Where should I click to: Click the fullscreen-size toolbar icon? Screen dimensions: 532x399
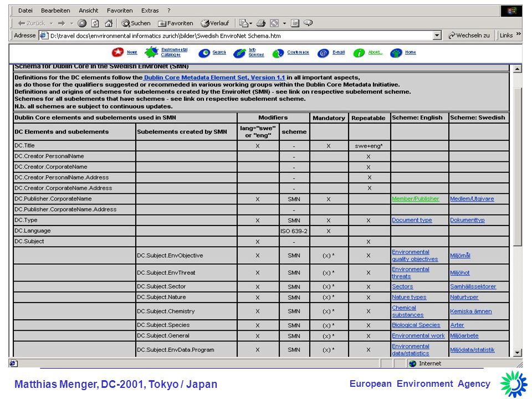(x=274, y=23)
